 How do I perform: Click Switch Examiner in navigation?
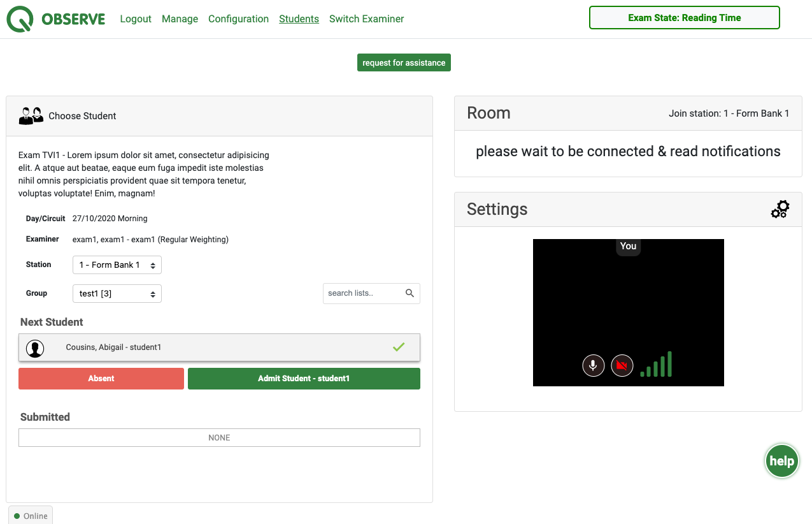[366, 19]
